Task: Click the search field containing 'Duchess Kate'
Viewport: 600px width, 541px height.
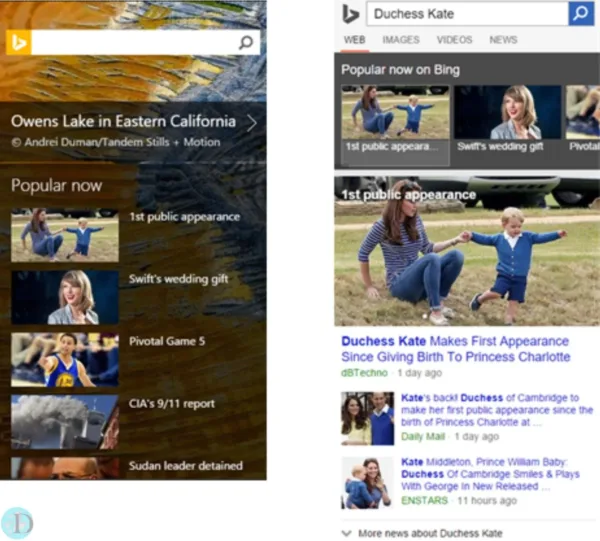Action: (x=467, y=14)
